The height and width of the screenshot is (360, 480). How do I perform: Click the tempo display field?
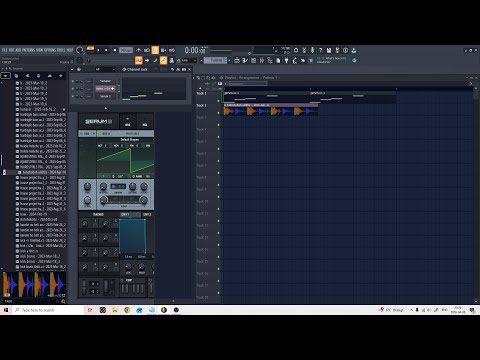pyautogui.click(x=126, y=50)
